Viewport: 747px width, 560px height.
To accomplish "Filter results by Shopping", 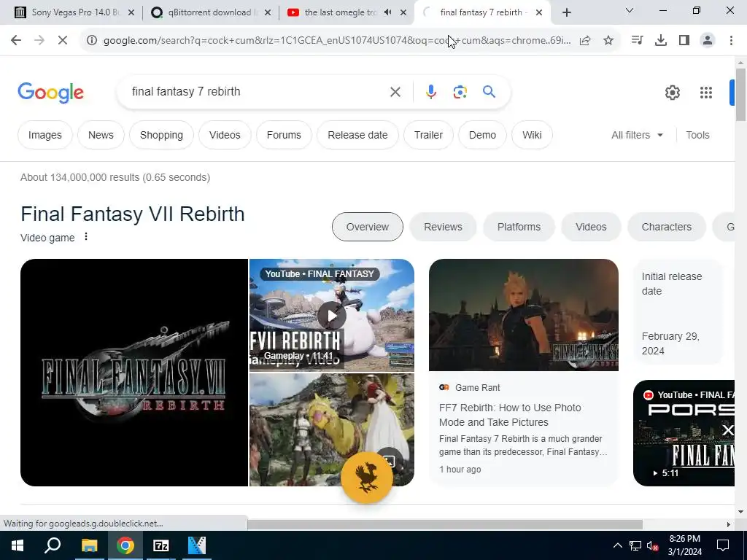I will (161, 135).
